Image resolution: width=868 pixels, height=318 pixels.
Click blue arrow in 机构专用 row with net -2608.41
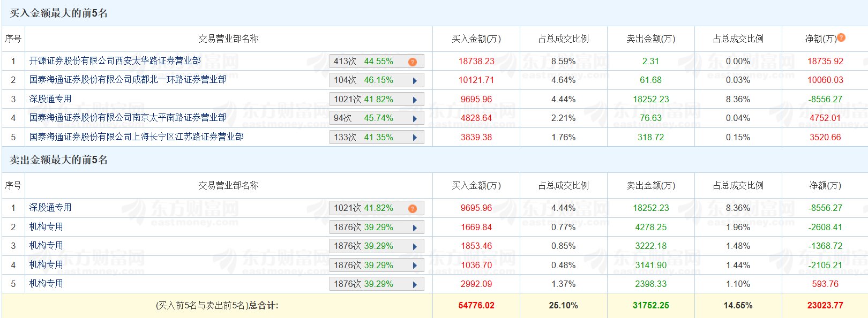tap(415, 228)
